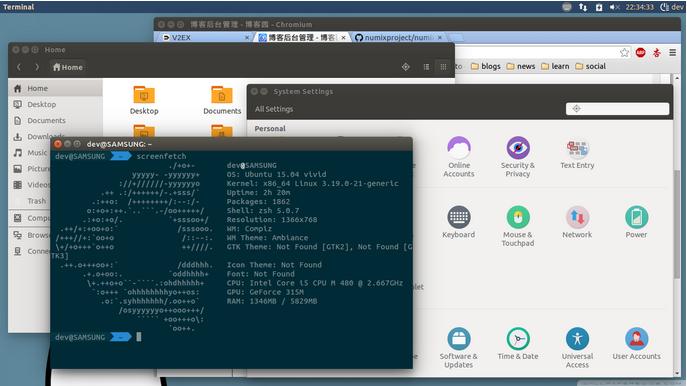Click the terminal prompt cursor line
The width and height of the screenshot is (687, 386).
coord(139,336)
